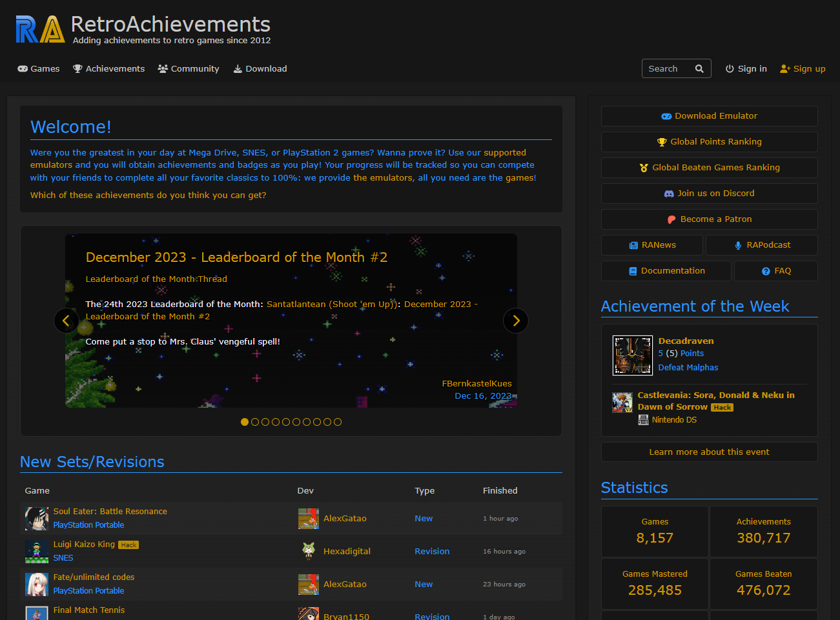This screenshot has height=620, width=840.
Task: Select the seventh carousel dot
Action: click(x=307, y=422)
